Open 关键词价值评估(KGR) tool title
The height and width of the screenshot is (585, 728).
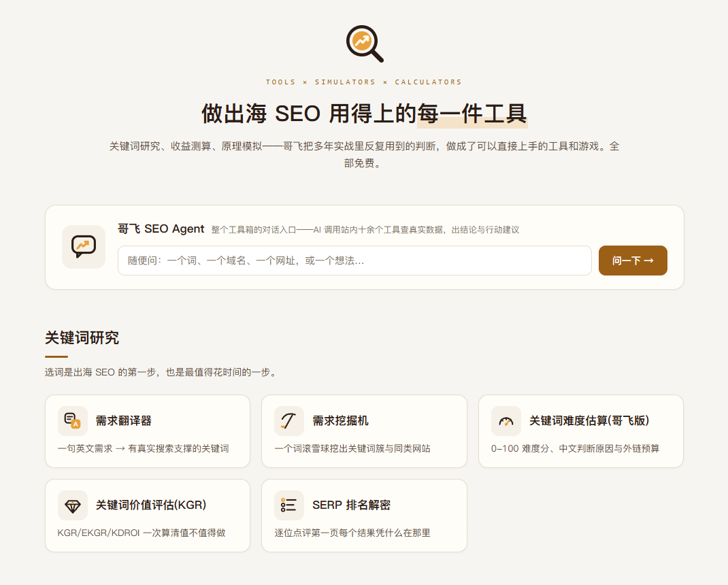pos(151,505)
